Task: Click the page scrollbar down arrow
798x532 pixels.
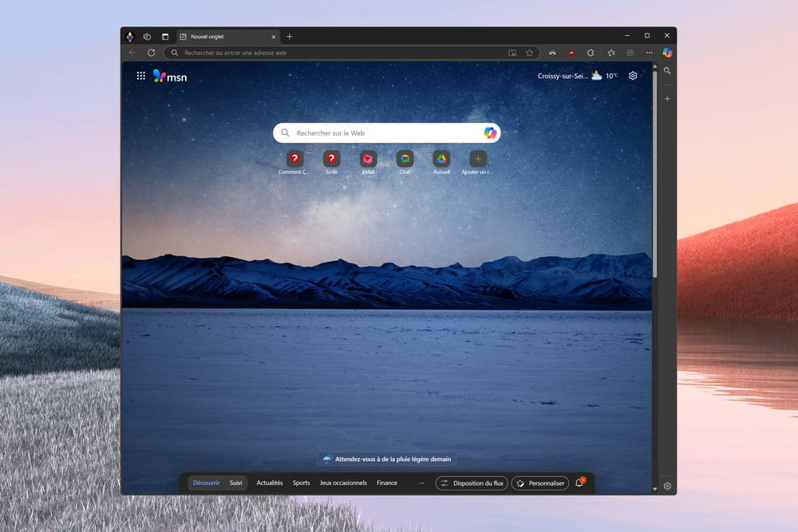Action: coord(655,489)
